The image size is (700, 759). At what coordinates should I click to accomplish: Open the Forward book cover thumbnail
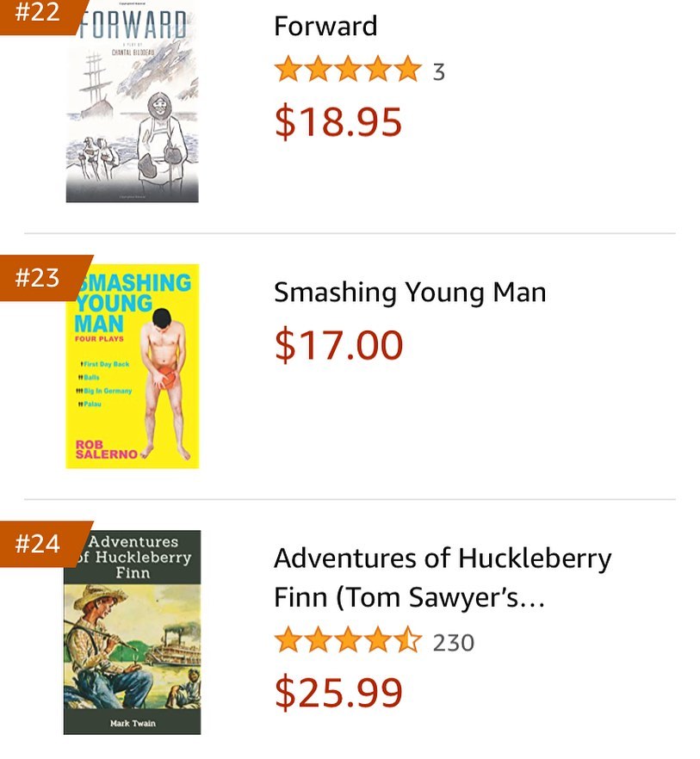132,103
